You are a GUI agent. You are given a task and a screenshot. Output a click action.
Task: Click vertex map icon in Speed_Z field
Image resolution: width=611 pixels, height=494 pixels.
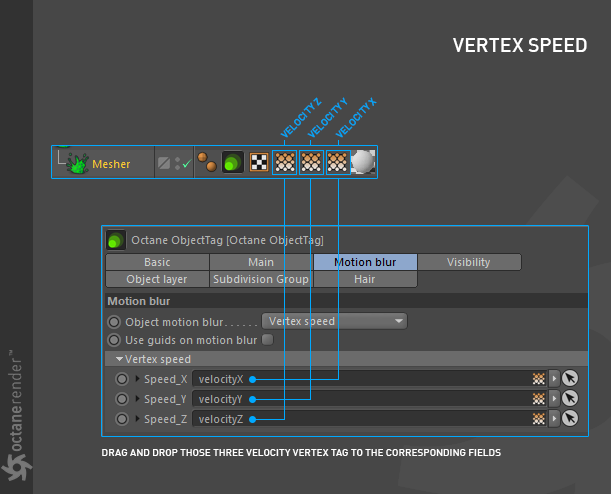(x=539, y=419)
